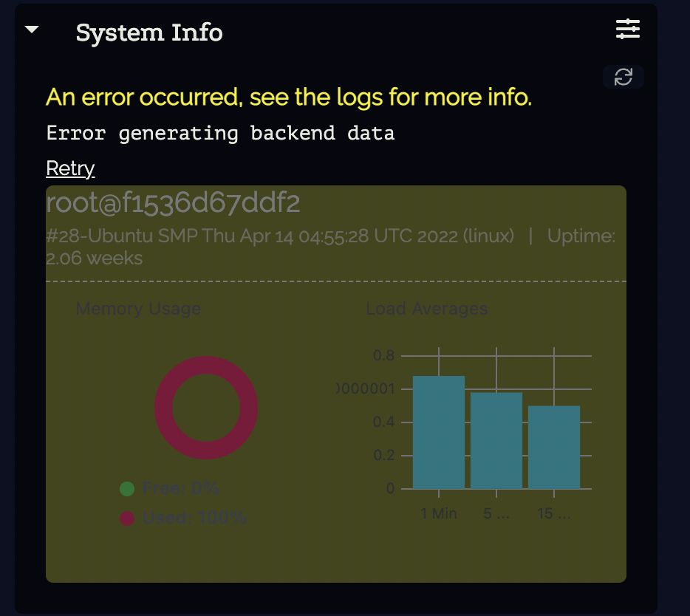Toggle visibility of the 1 Min bar

click(x=439, y=432)
